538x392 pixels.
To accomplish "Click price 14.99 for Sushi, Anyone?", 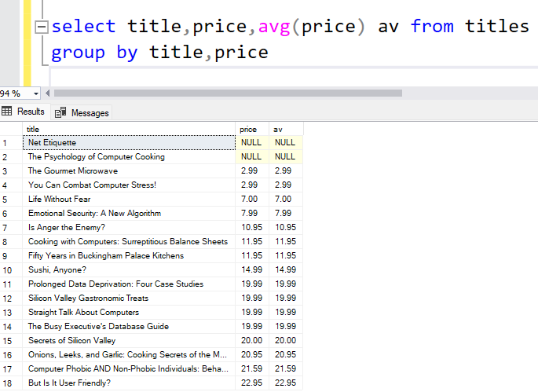I will (x=252, y=269).
